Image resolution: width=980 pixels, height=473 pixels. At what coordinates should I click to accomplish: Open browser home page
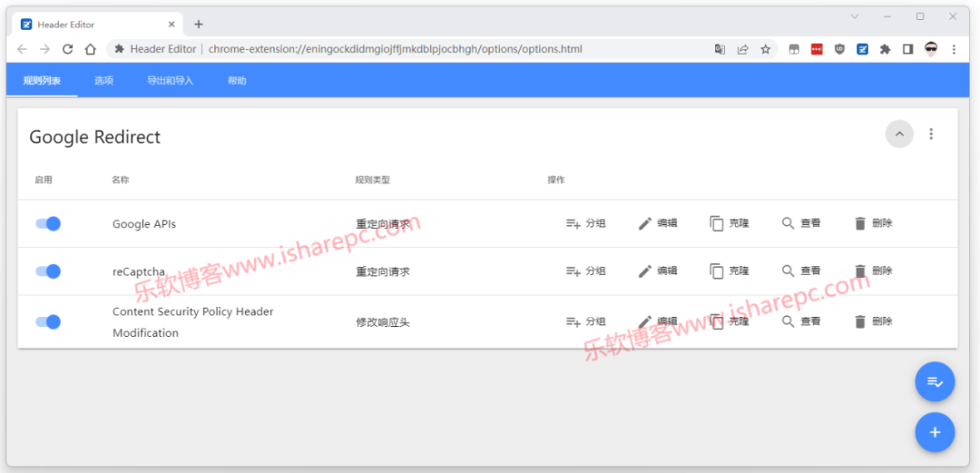[x=91, y=49]
